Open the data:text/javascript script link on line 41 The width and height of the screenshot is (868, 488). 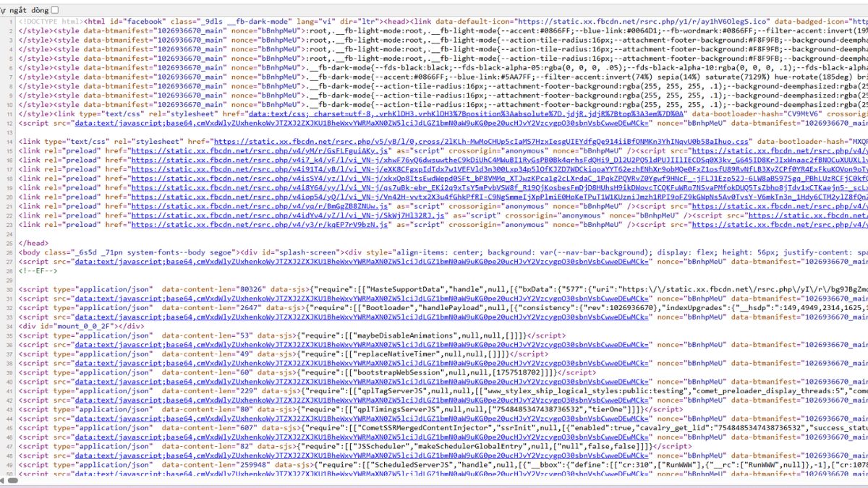point(362,381)
